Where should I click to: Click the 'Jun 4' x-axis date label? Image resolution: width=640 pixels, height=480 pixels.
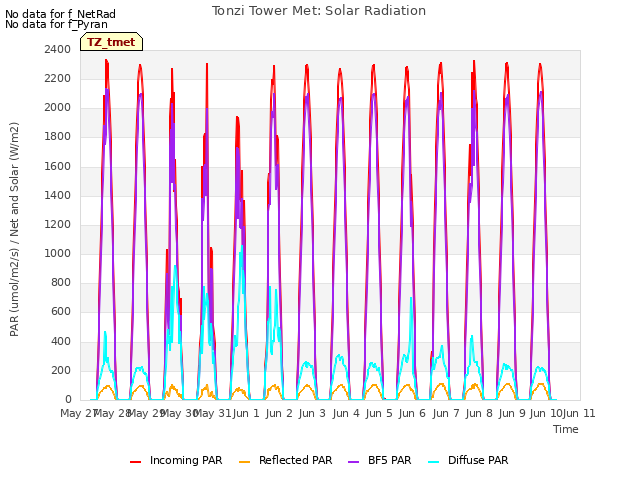pyautogui.click(x=346, y=413)
